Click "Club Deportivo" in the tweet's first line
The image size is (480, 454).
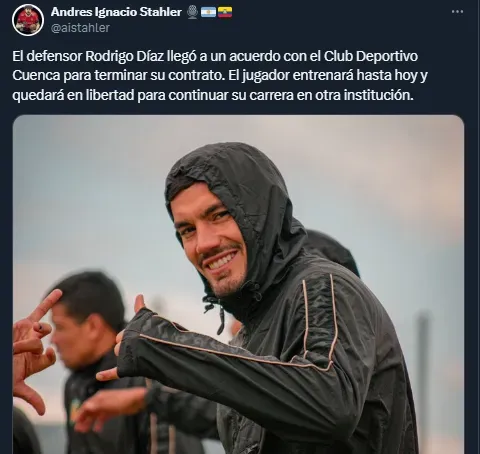(x=371, y=56)
